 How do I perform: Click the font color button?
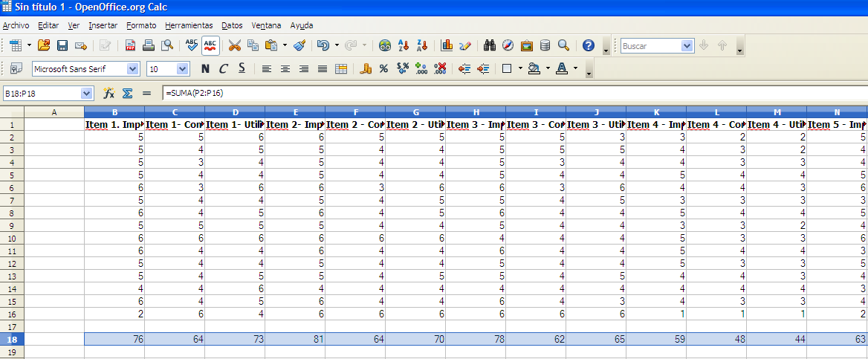(561, 69)
